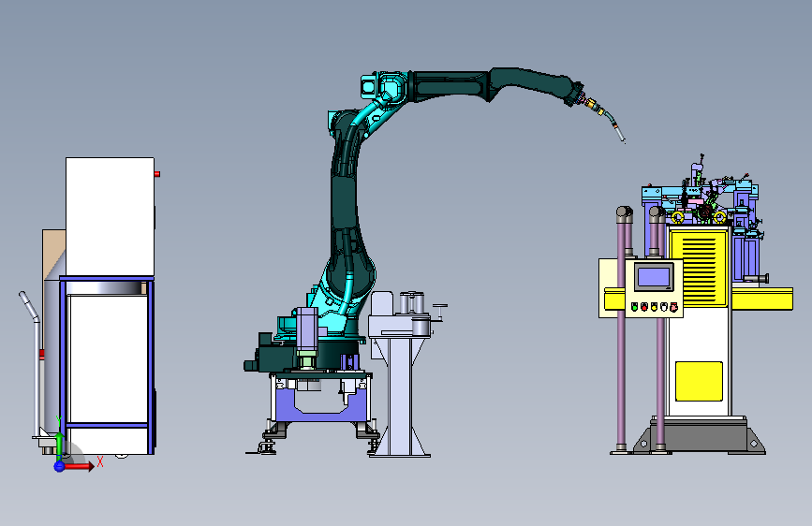The width and height of the screenshot is (812, 526).
Task: Select the grey positioner base with diamond cutouts
Action: (699, 436)
